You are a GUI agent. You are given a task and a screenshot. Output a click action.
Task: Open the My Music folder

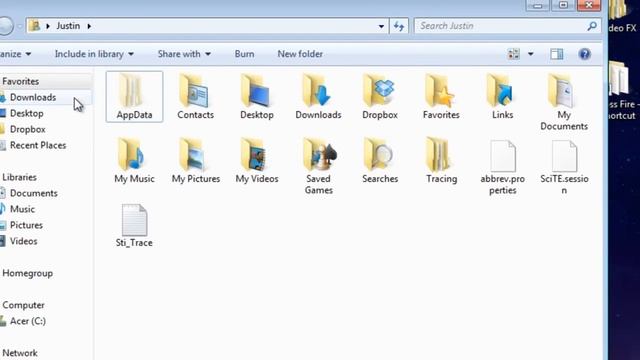point(134,160)
